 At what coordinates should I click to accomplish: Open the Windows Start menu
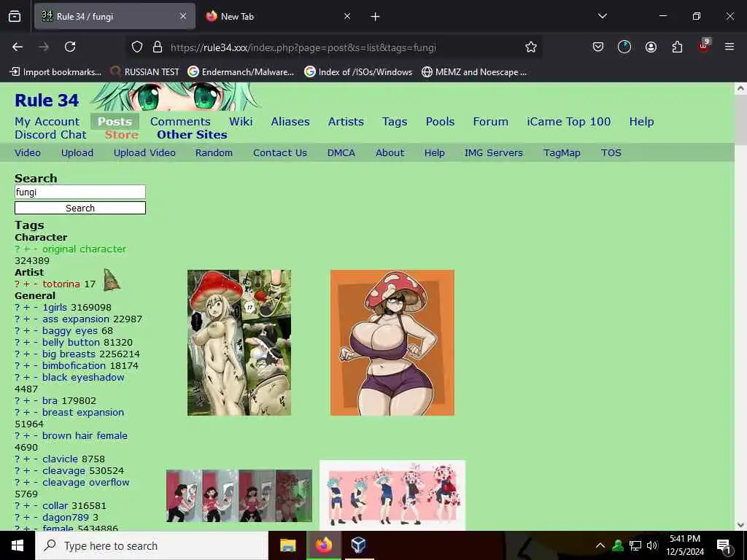(x=18, y=545)
